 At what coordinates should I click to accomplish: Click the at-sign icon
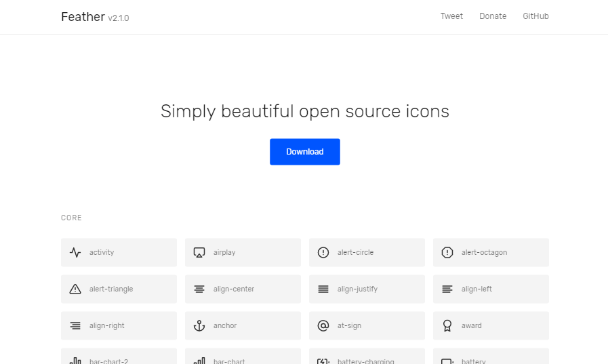point(323,325)
